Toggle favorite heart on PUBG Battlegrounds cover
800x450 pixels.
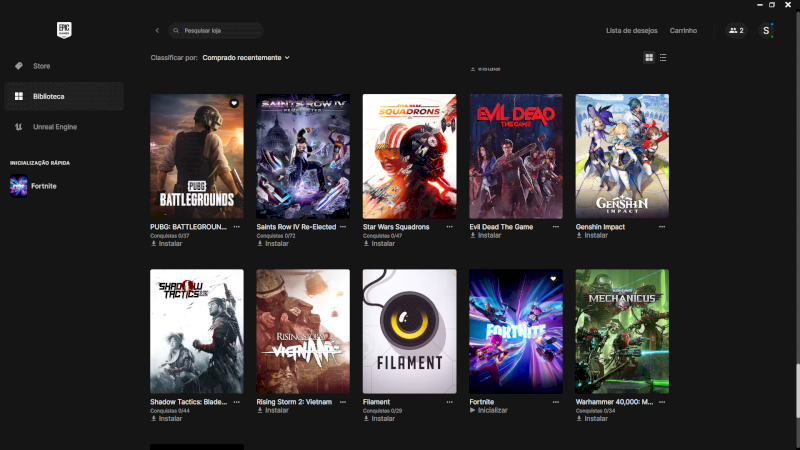tap(234, 103)
